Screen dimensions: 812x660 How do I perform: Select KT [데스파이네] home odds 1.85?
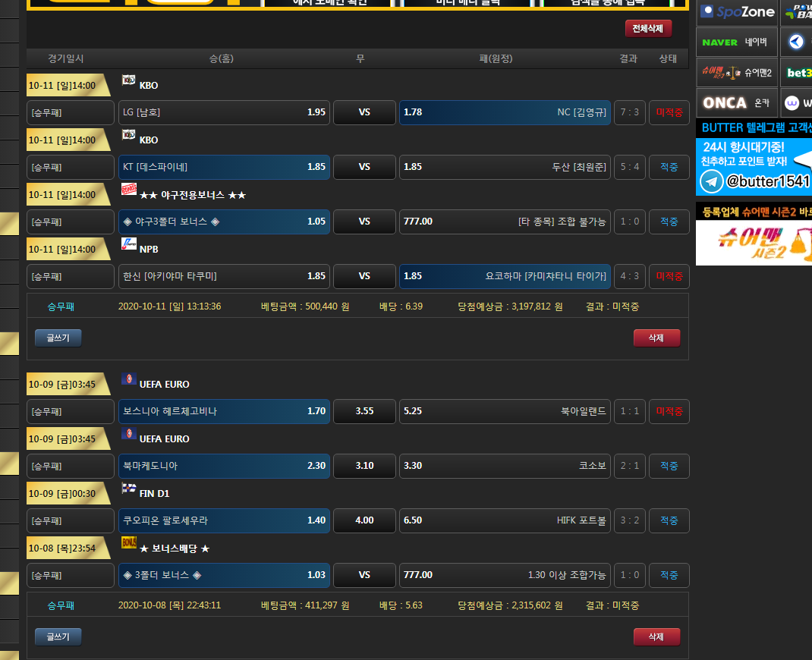click(225, 167)
